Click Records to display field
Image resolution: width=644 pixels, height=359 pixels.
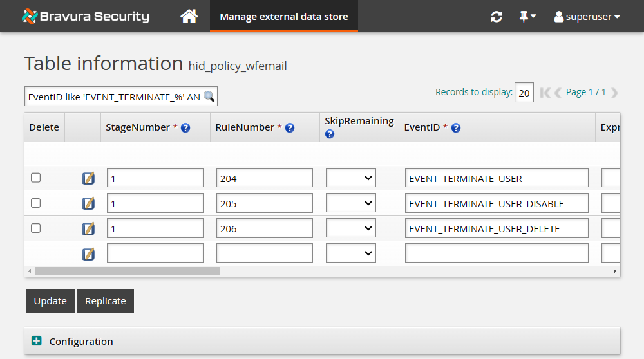[524, 93]
